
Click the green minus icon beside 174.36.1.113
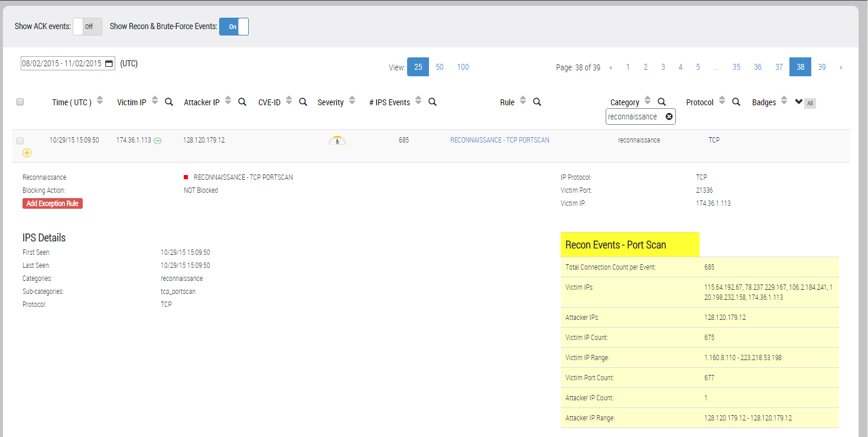point(158,141)
